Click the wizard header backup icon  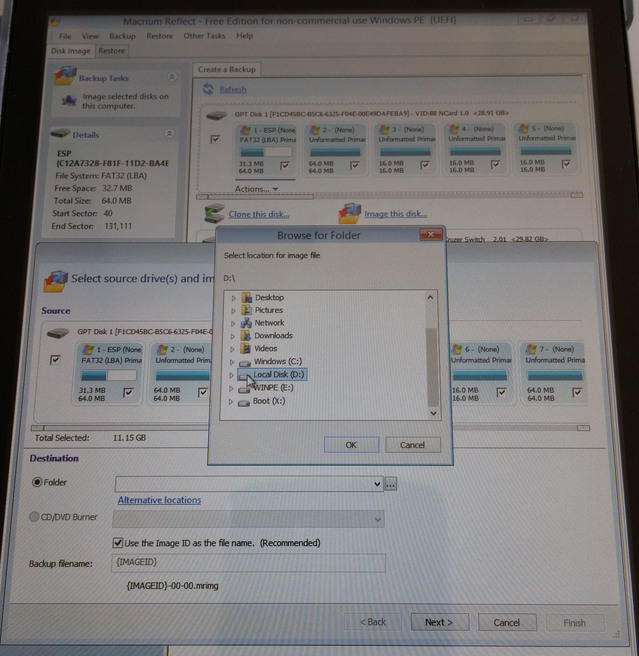pyautogui.click(x=56, y=281)
